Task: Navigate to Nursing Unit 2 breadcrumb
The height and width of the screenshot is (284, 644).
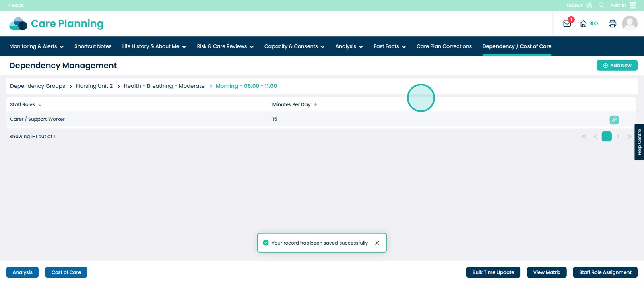Action: pos(94,86)
